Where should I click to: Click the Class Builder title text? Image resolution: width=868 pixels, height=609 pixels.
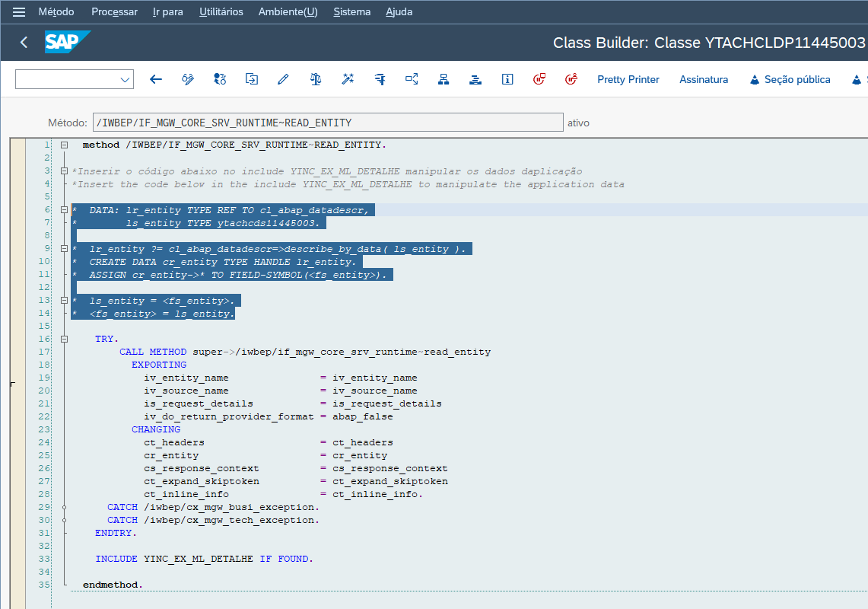click(708, 43)
